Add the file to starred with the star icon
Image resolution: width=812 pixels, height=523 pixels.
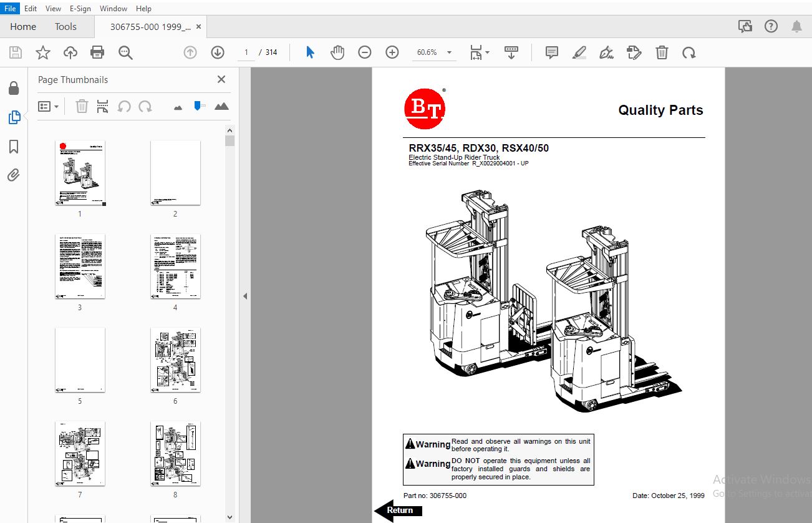pyautogui.click(x=42, y=53)
